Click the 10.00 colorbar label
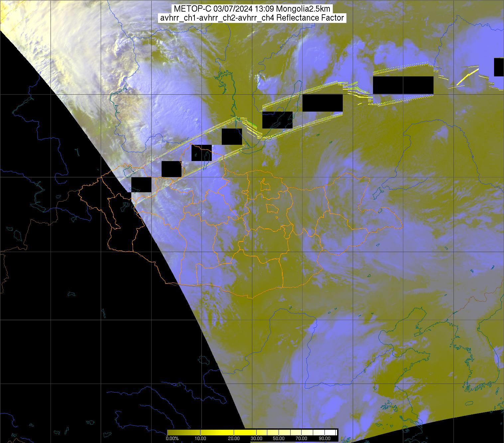The height and width of the screenshot is (443, 504). coord(200,439)
